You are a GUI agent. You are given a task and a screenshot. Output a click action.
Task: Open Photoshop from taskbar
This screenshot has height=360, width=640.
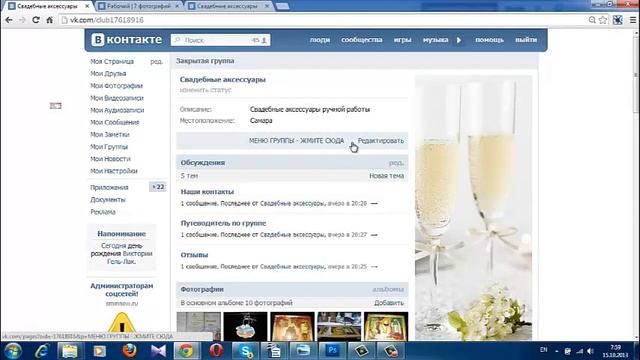coord(332,351)
